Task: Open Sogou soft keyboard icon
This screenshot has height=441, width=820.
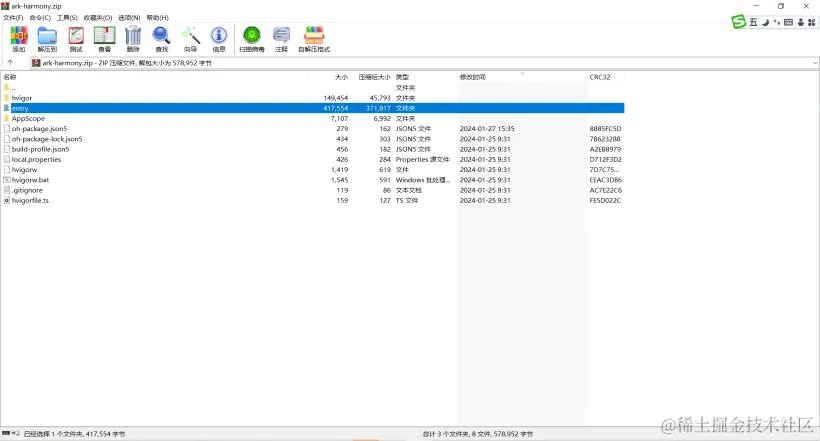Action: [x=789, y=22]
